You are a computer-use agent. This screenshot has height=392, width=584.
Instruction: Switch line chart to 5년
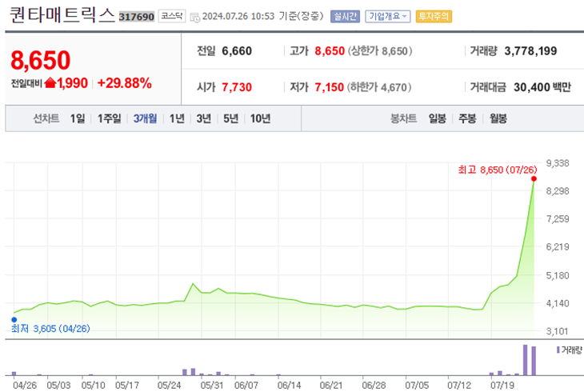tap(230, 118)
